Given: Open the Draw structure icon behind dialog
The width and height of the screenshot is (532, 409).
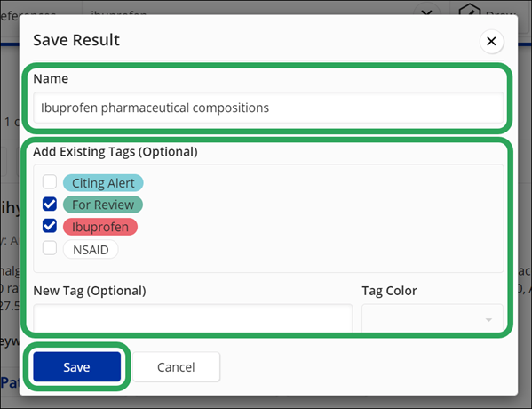Looking at the screenshot, I should pyautogui.click(x=470, y=9).
